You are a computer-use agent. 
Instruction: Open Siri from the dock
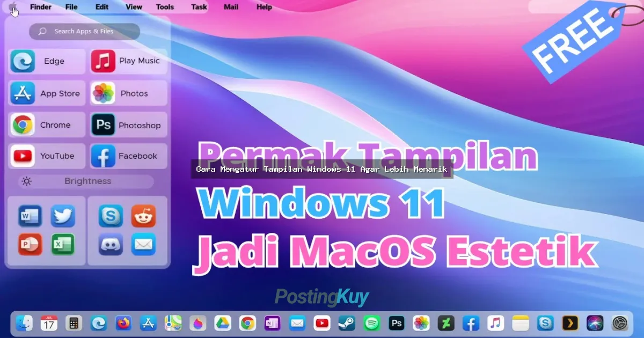pyautogui.click(x=595, y=323)
